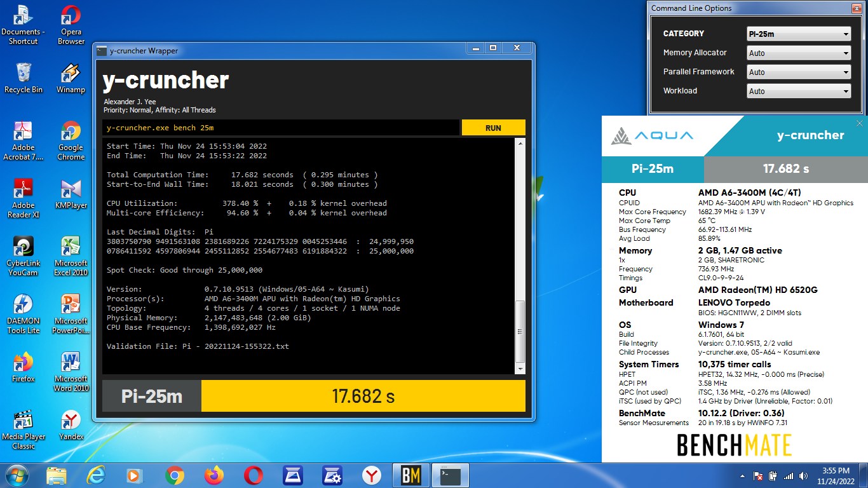Select the Microsoft Excel 2010 desktop icon
This screenshot has width=868, height=488.
[x=71, y=257]
